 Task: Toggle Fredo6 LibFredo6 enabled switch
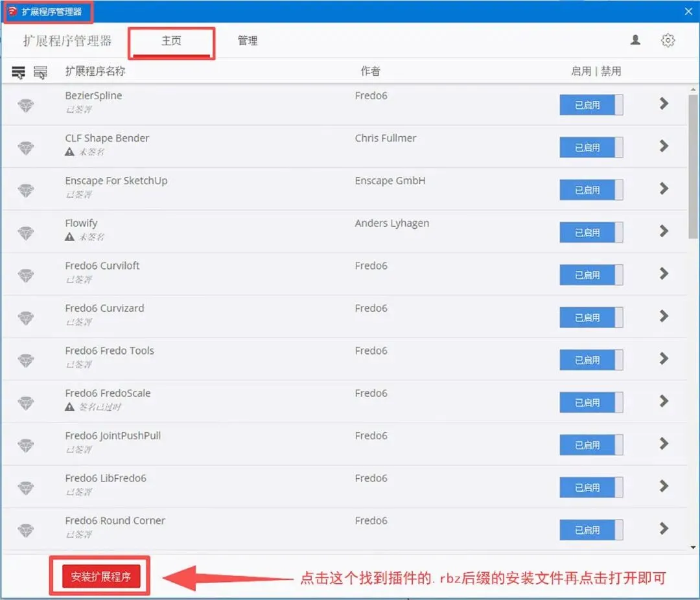coord(591,487)
